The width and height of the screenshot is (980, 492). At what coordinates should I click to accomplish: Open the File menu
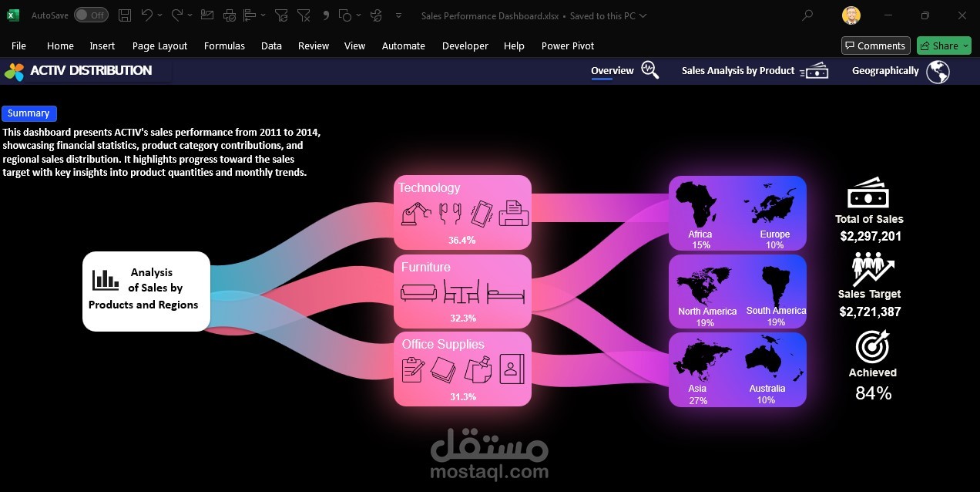tap(18, 45)
